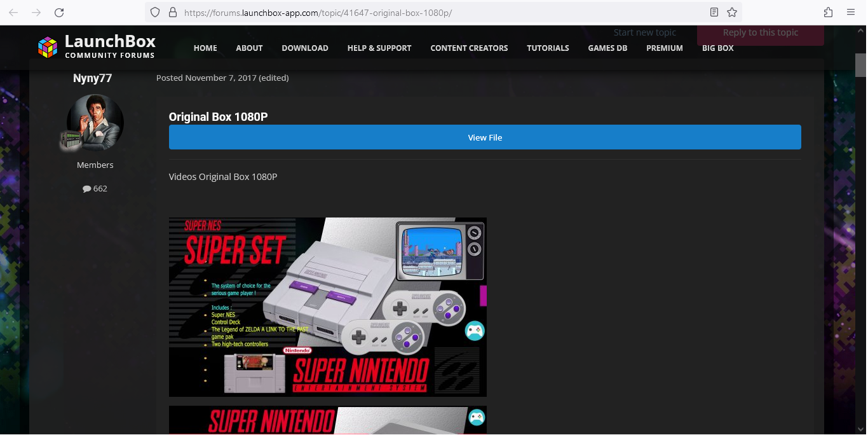The width and height of the screenshot is (868, 435).
Task: Toggle reader view icon in address bar
Action: (714, 13)
